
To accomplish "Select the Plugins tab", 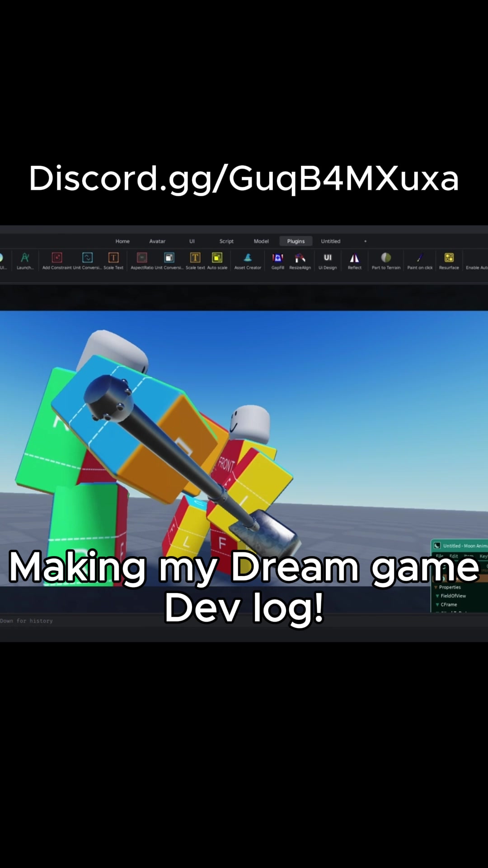I will point(296,241).
